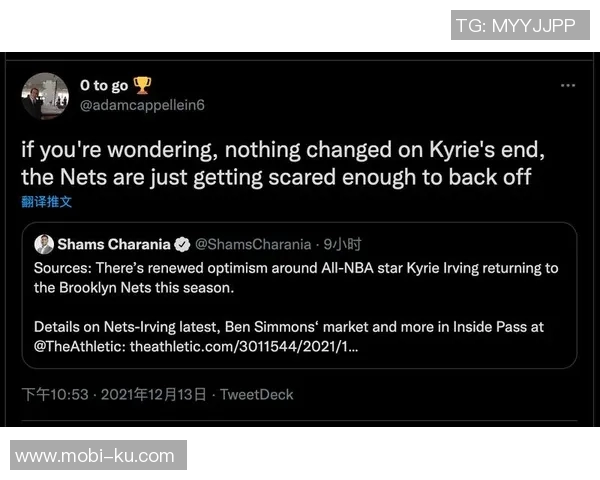Open the "0 to go" display name
Viewport: 600px width, 480px height.
104,86
